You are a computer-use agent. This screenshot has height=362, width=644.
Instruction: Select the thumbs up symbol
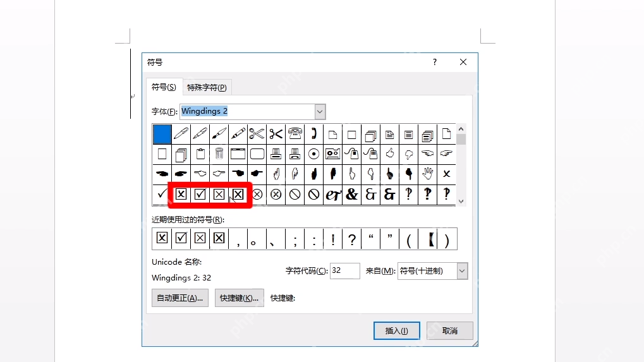coord(390,154)
